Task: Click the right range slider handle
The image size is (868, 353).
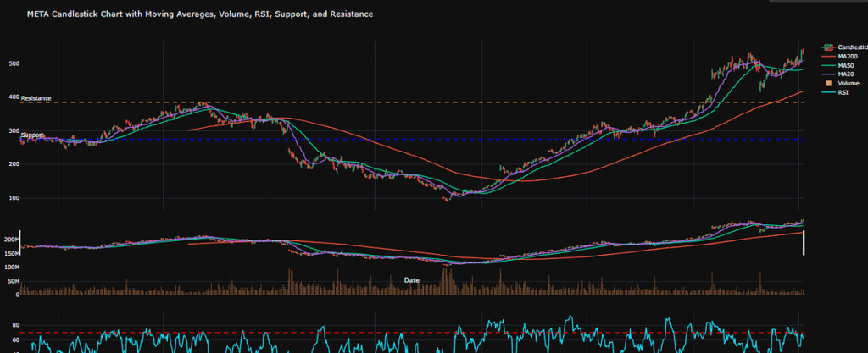Action: tap(803, 240)
